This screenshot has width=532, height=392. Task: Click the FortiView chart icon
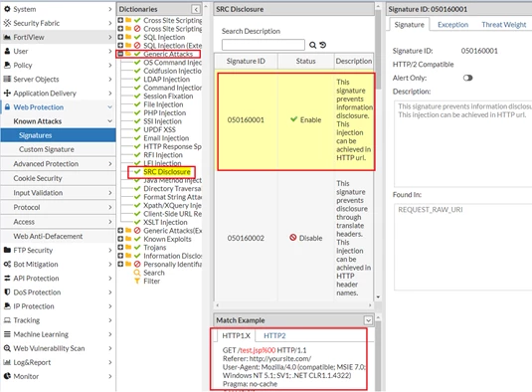pos(7,38)
